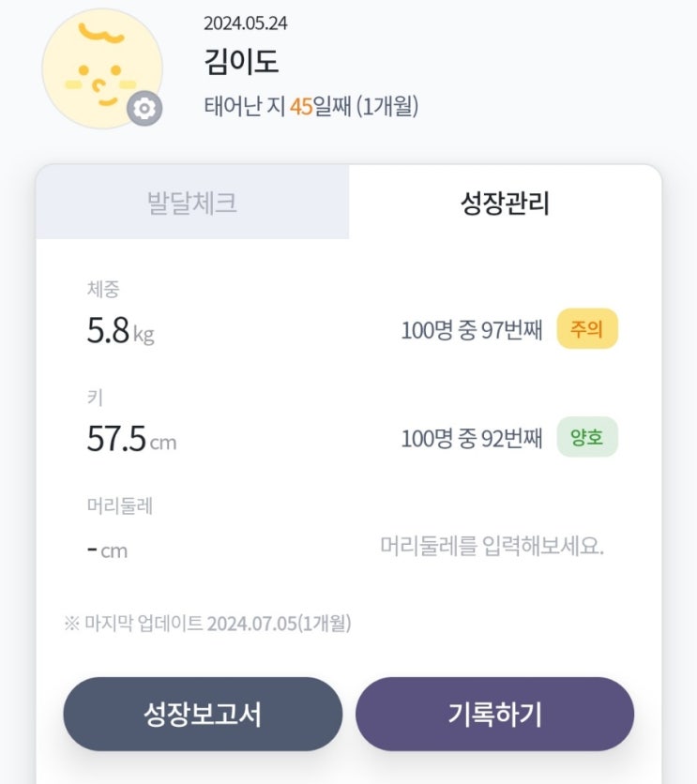Click the 태어난 지 45일째 text
Screen dimensions: 697x784
[x=311, y=106]
